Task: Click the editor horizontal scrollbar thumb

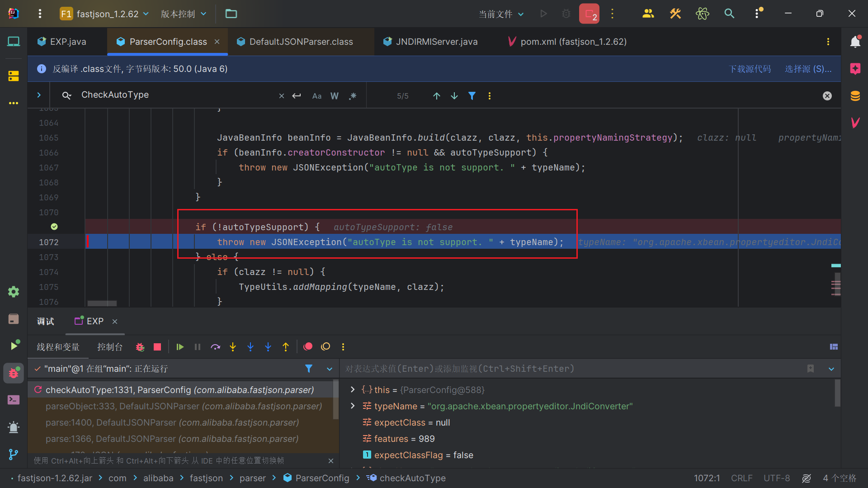Action: tap(102, 303)
